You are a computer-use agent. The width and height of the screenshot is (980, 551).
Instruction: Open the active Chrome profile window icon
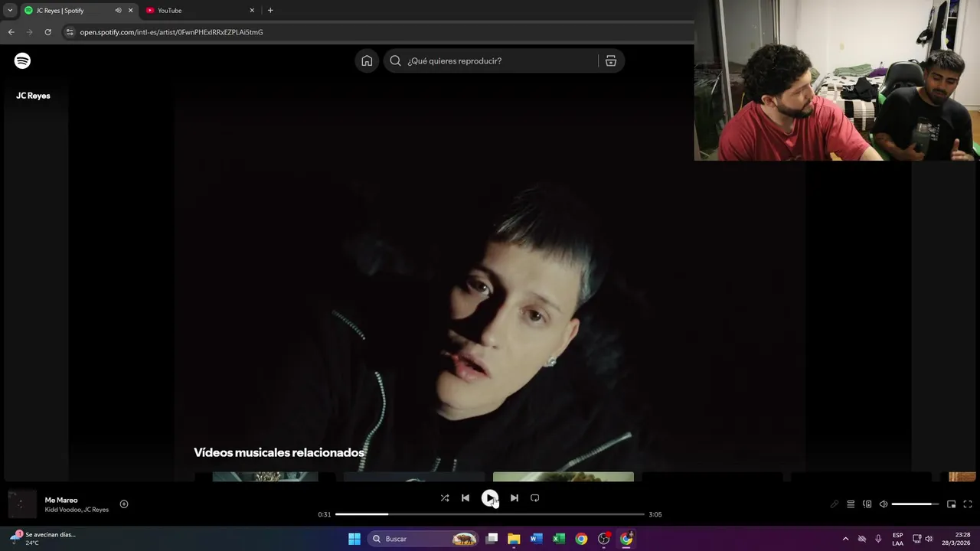tap(626, 539)
